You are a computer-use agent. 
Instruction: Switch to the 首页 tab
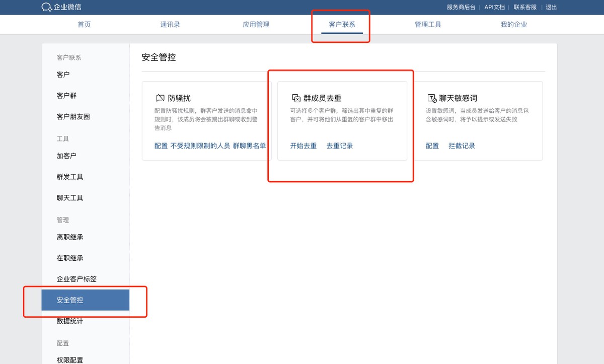(84, 24)
